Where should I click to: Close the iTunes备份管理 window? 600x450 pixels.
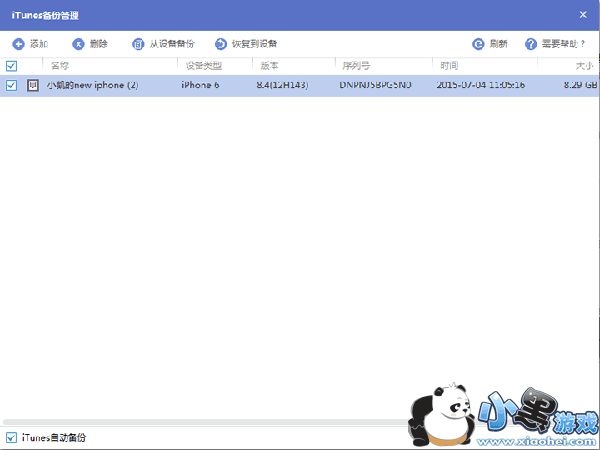click(x=583, y=15)
